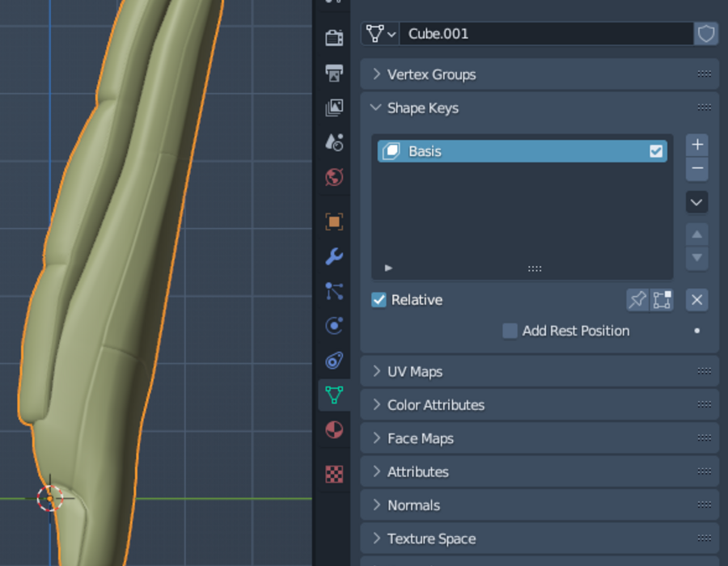
Task: Uncheck the Relative shape keys checkbox
Action: [379, 300]
